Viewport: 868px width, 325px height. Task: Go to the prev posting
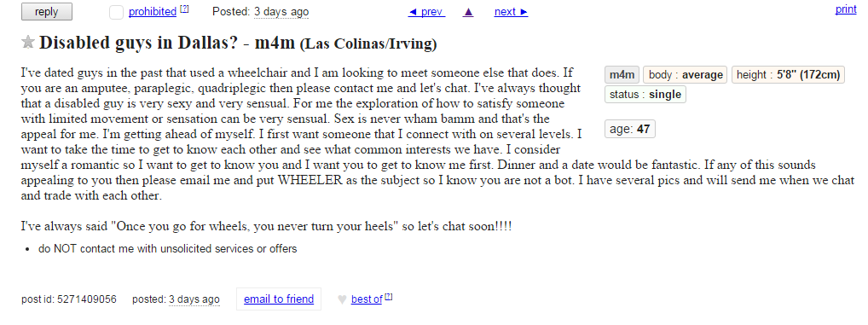pos(426,12)
